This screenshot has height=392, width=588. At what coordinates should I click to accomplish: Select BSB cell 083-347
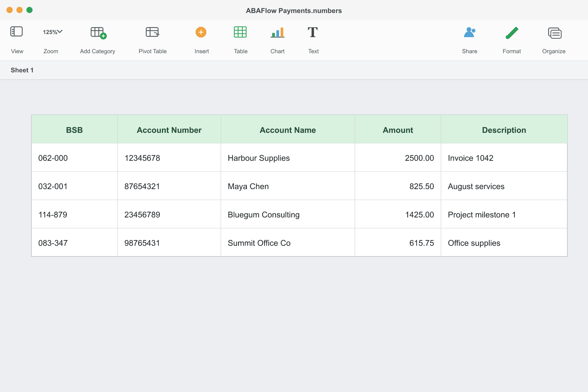[x=74, y=243]
